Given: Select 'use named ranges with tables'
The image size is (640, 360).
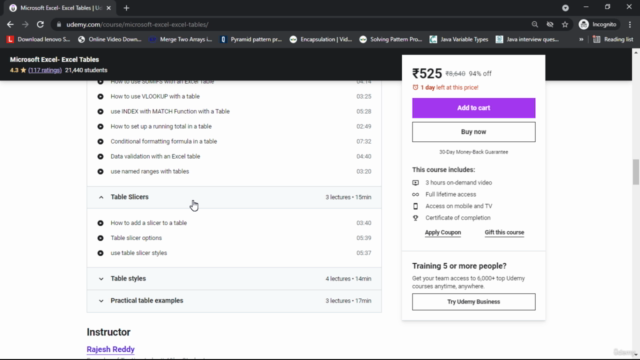Looking at the screenshot, I should point(150,171).
